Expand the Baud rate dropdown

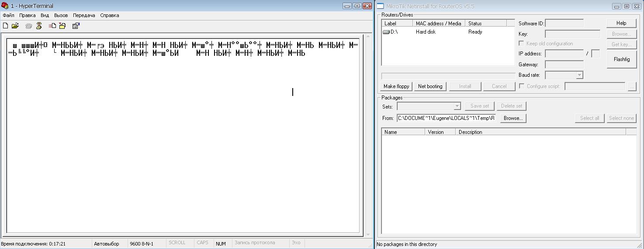(x=579, y=75)
